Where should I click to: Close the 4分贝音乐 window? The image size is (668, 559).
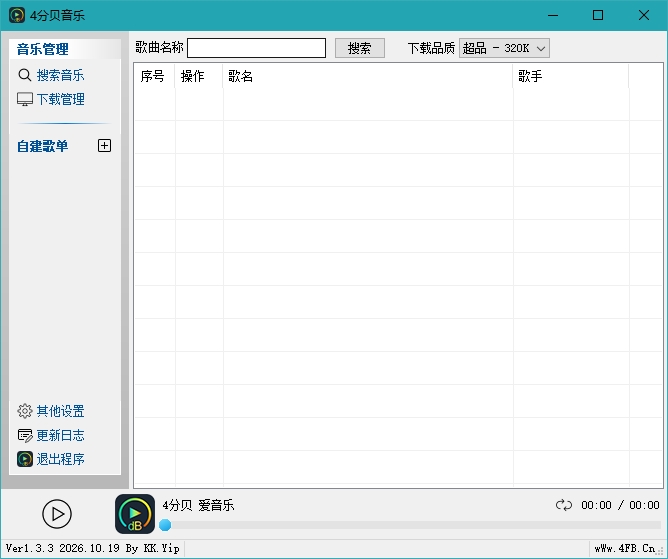tap(644, 15)
